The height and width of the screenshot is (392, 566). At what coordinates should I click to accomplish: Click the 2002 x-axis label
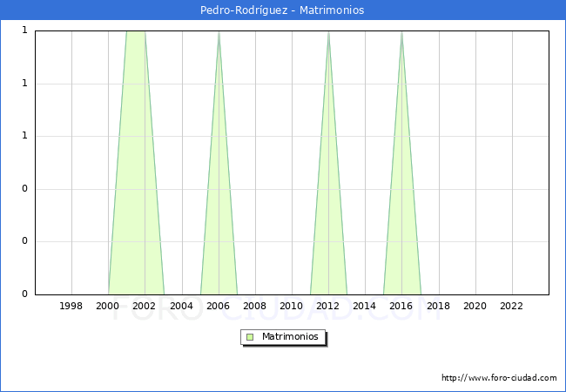click(145, 306)
